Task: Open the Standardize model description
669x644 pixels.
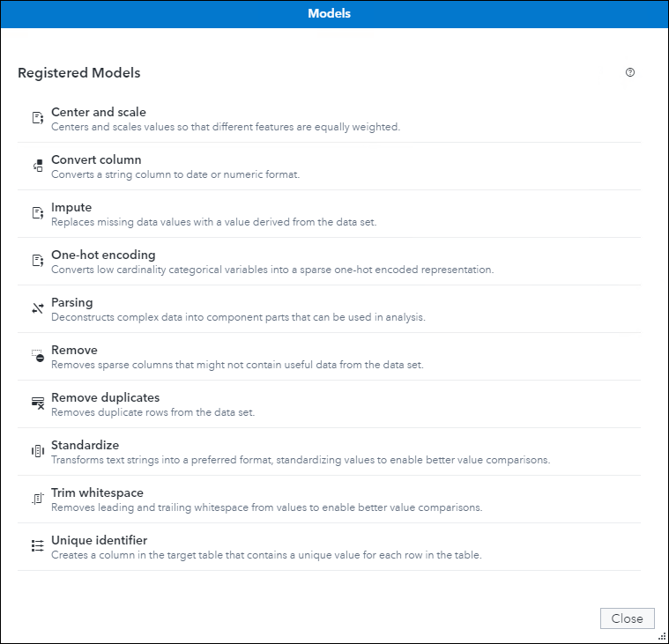Action: point(301,460)
